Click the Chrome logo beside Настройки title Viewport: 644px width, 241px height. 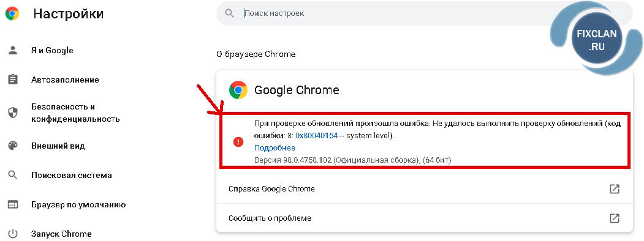[12, 14]
